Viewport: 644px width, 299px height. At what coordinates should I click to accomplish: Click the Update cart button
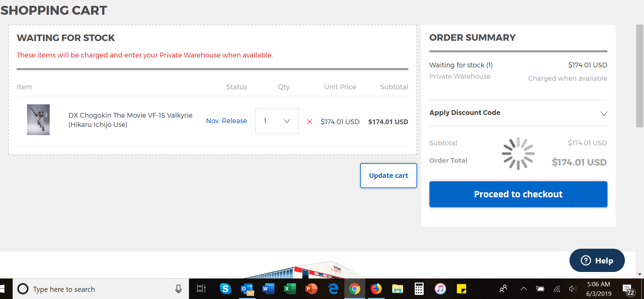tap(388, 175)
